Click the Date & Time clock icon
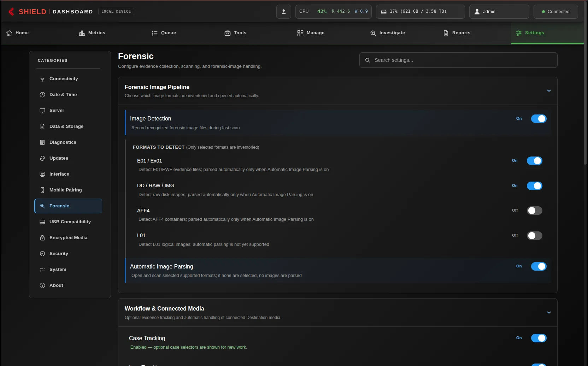588x366 pixels. point(42,95)
